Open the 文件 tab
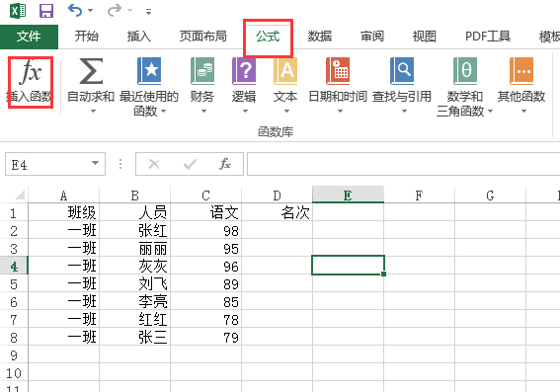 coord(29,37)
